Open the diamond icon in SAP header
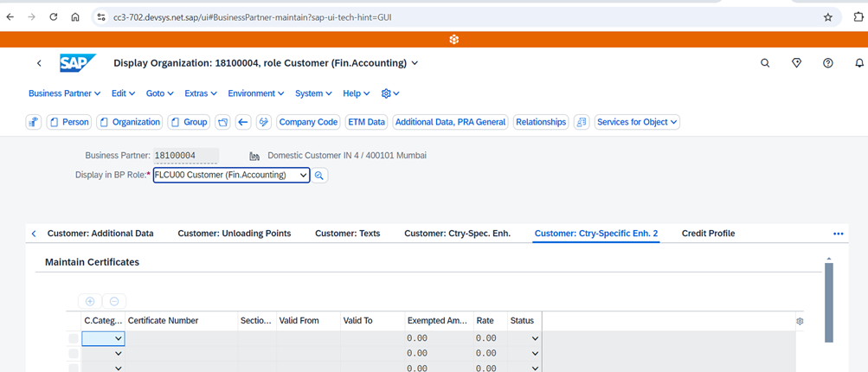The image size is (868, 372). (796, 63)
